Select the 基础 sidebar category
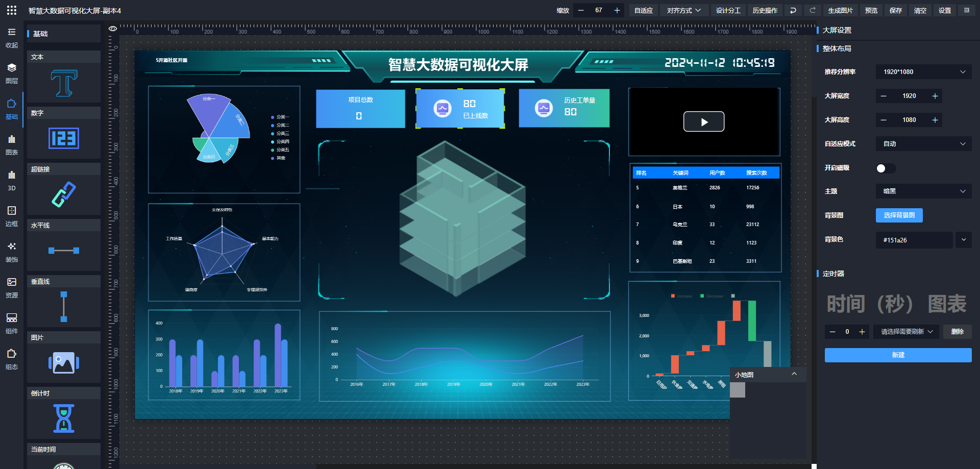Image resolution: width=980 pixels, height=469 pixels. click(12, 109)
